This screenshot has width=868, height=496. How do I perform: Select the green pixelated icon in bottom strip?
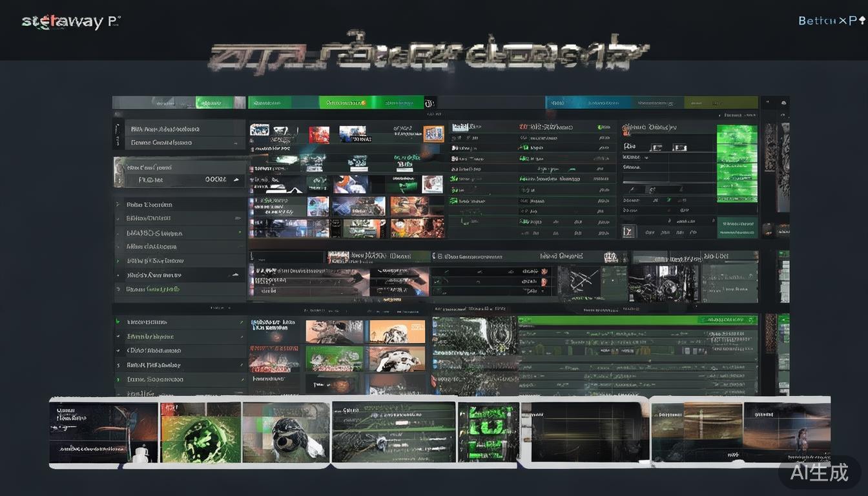click(488, 431)
